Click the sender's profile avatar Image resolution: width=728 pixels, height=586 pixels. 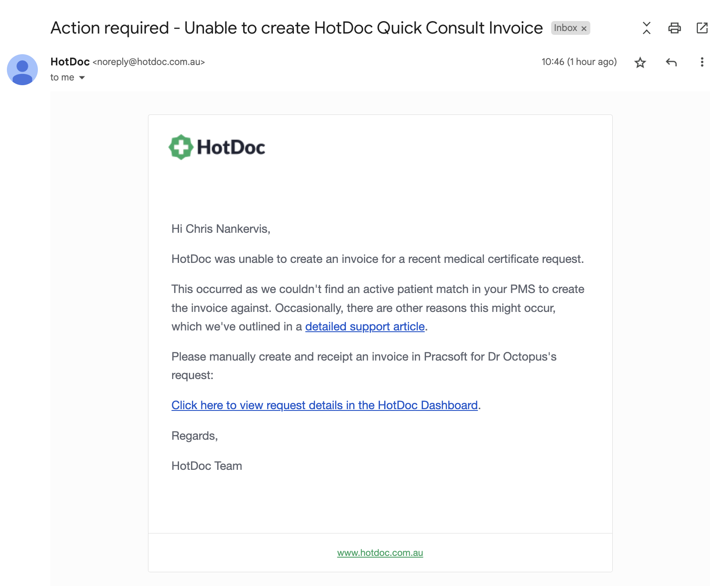[x=22, y=70]
